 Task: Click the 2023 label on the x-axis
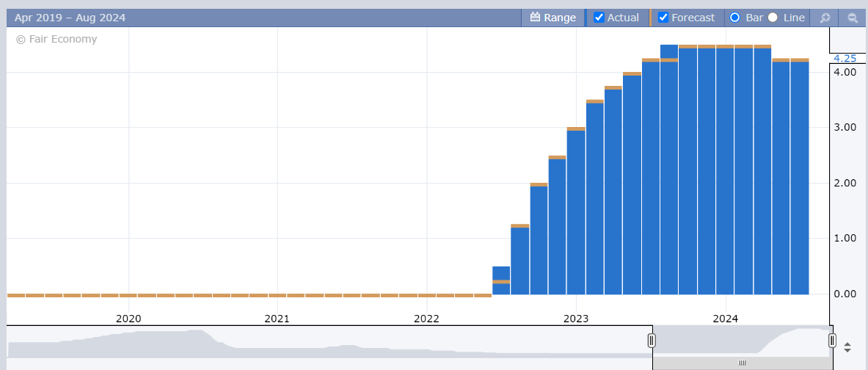tap(576, 318)
